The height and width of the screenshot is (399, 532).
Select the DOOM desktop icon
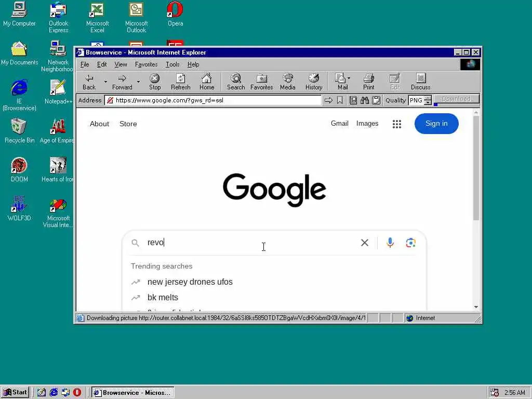[19, 170]
